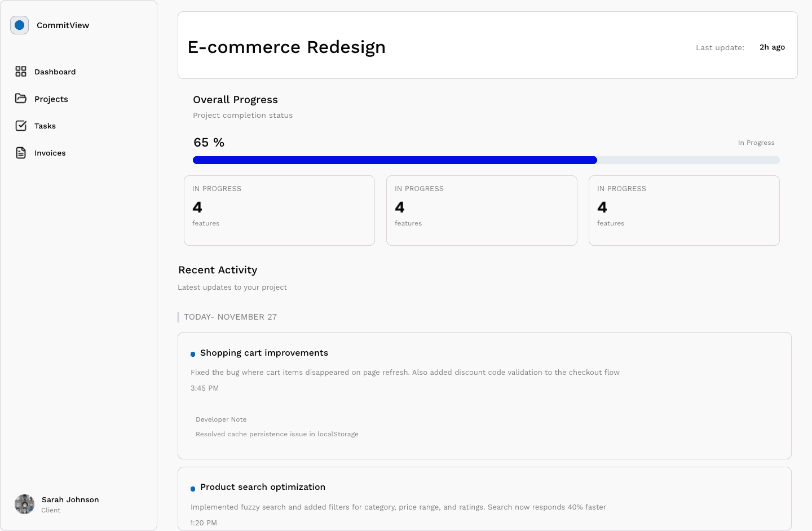Screen dimensions: 812x531
Task: Click the blue dot beside Shopping cart improvements
Action: (193, 353)
